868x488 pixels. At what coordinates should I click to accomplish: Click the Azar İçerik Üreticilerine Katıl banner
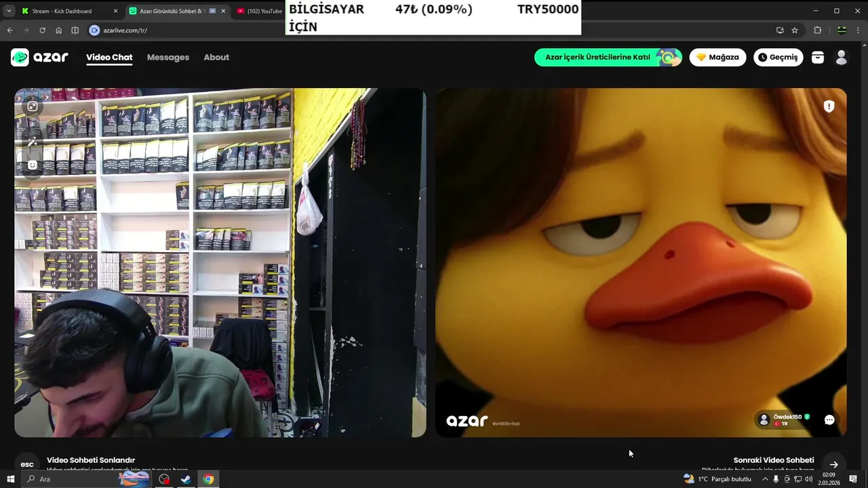(608, 58)
